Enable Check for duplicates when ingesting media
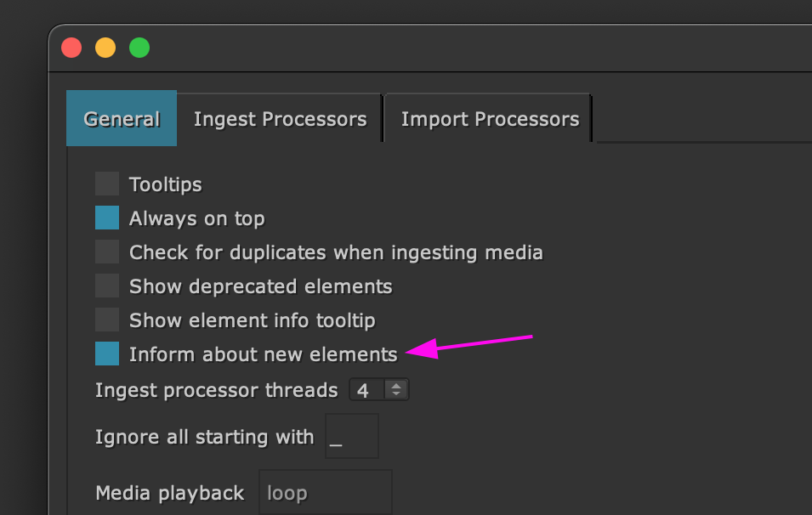This screenshot has height=515, width=812. pyautogui.click(x=107, y=252)
